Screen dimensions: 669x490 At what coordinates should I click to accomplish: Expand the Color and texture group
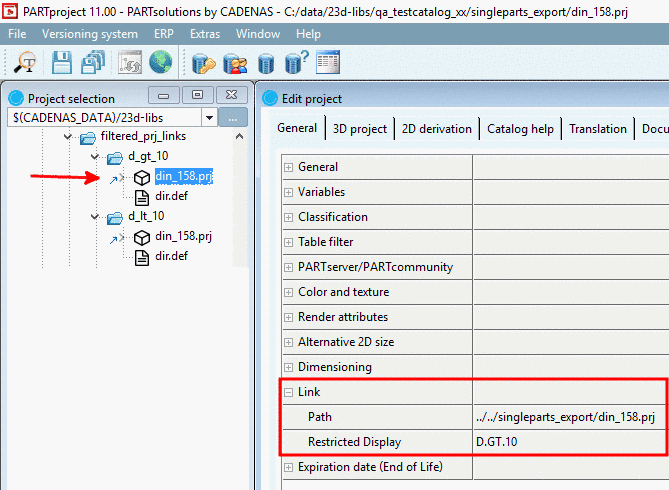pos(288,292)
